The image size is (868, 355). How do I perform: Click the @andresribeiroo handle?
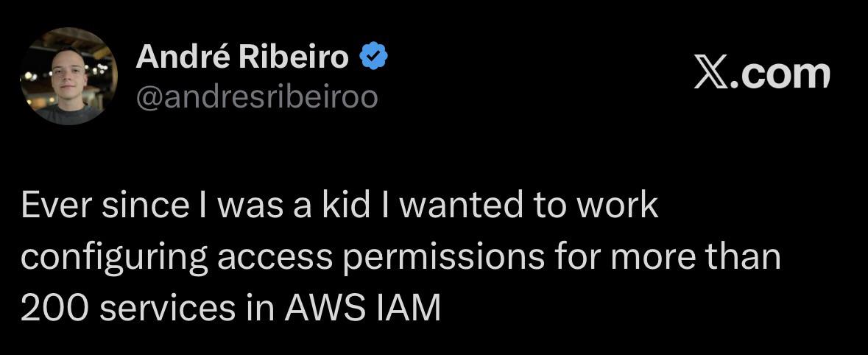(x=257, y=96)
